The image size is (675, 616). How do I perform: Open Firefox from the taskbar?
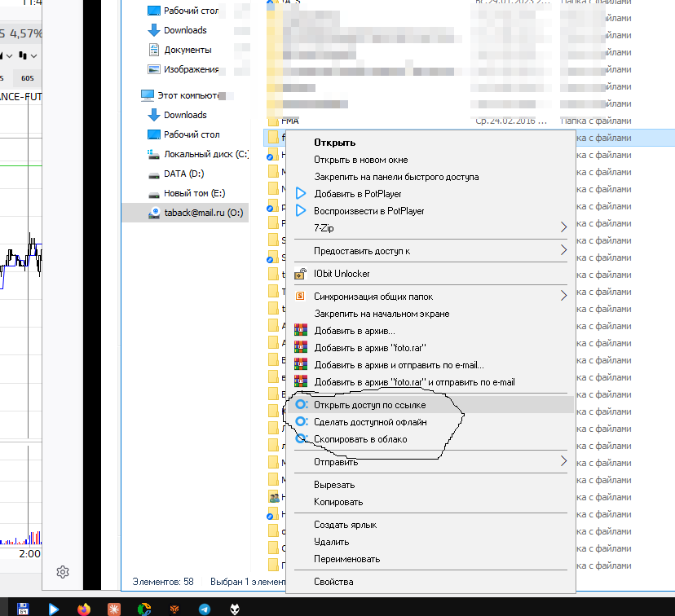(x=84, y=609)
